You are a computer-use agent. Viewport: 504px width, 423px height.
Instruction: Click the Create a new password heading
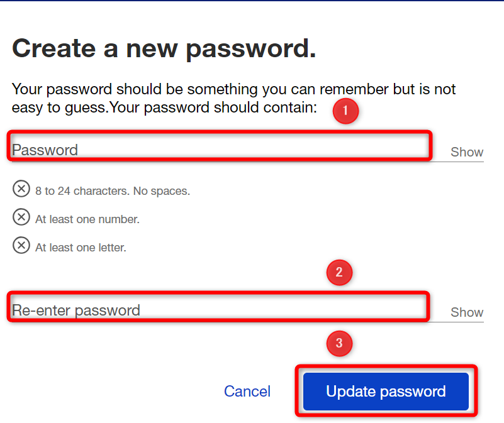[164, 48]
